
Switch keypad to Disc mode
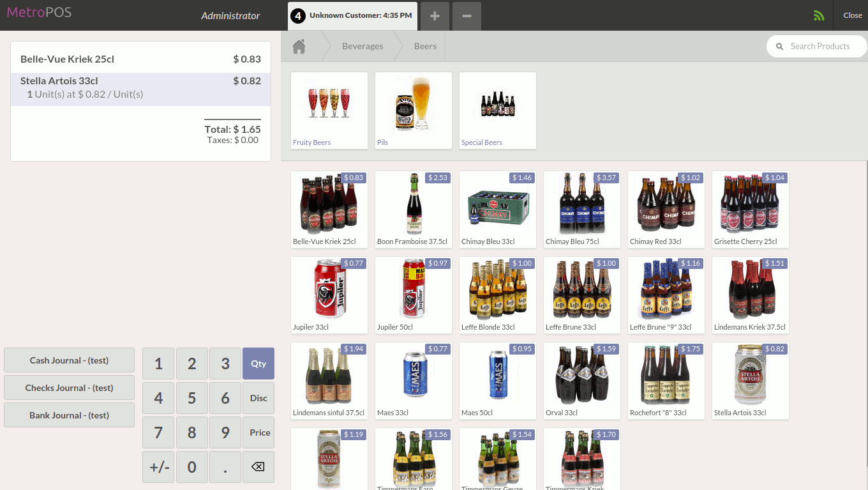tap(258, 398)
